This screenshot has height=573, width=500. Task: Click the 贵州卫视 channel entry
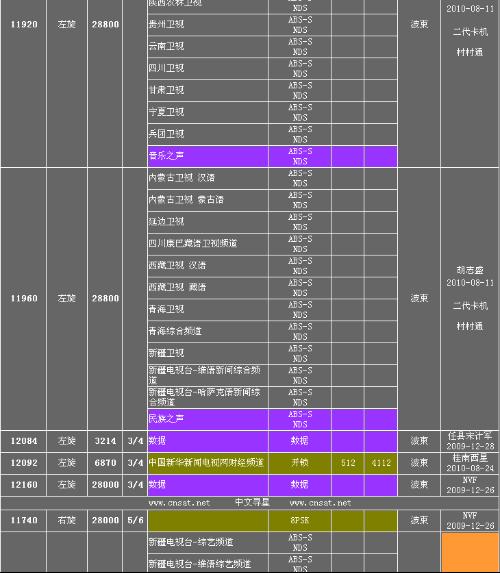tap(166, 24)
